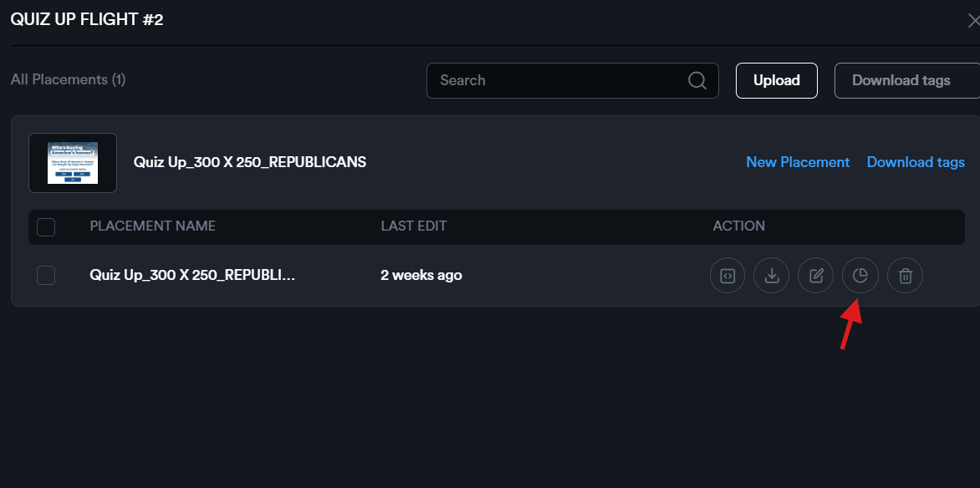The height and width of the screenshot is (488, 980).
Task: Tick the select-all checkbox in the table header
Action: (x=46, y=226)
